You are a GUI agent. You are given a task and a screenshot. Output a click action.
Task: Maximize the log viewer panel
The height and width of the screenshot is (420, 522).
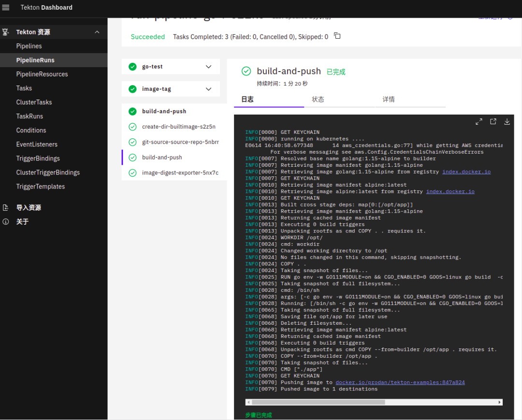(x=478, y=122)
